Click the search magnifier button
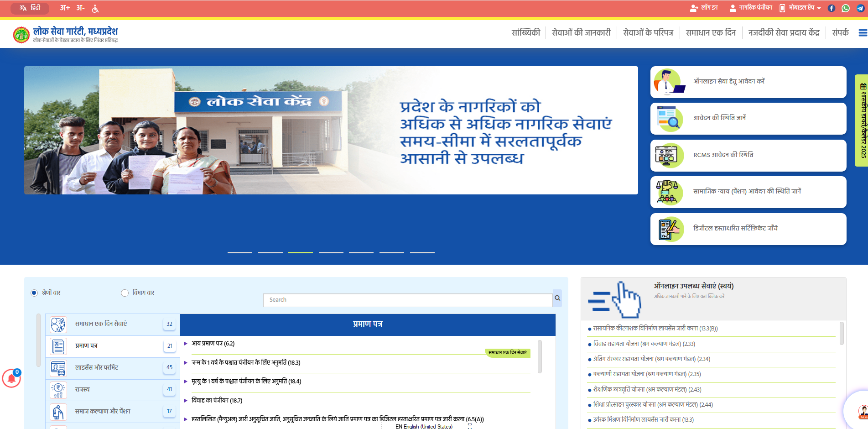 [x=557, y=298]
